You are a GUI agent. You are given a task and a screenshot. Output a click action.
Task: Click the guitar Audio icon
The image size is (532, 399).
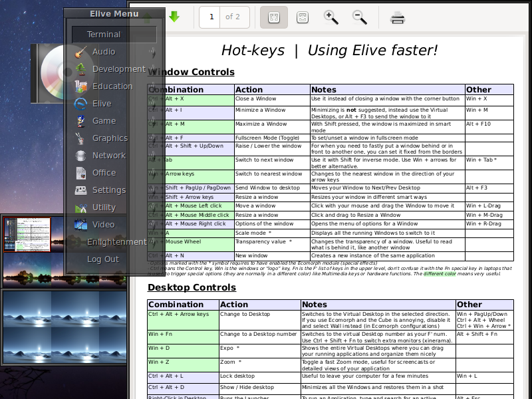(x=80, y=52)
